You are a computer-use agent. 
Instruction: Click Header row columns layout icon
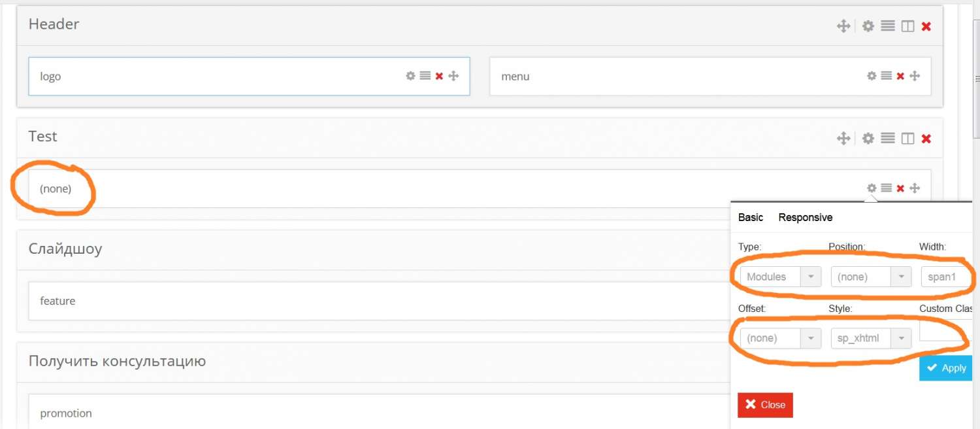tap(907, 26)
